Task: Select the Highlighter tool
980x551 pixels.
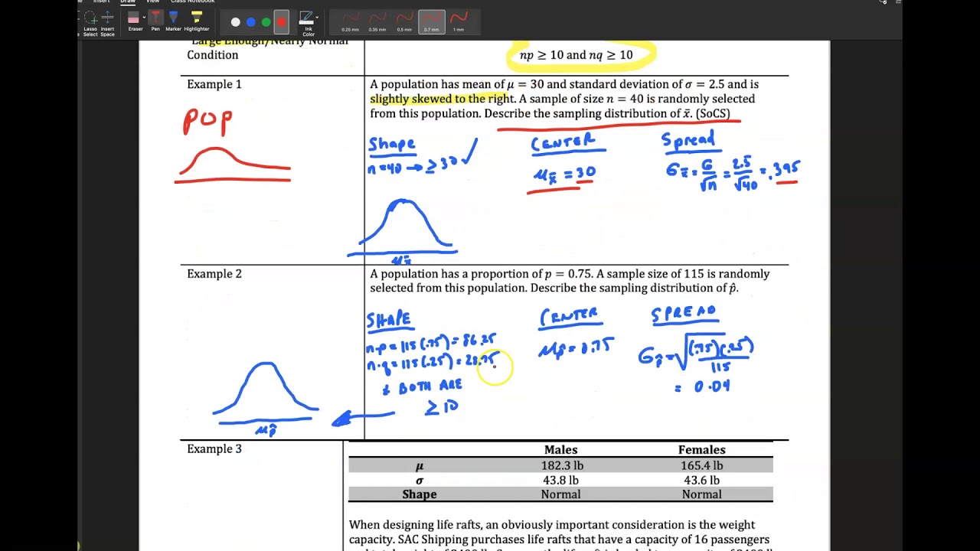Action: 197,21
